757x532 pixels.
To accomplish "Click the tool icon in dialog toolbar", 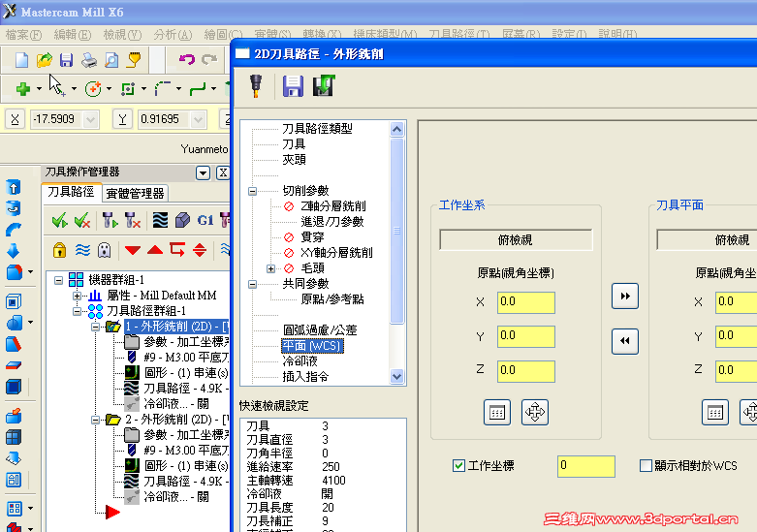I will point(256,86).
